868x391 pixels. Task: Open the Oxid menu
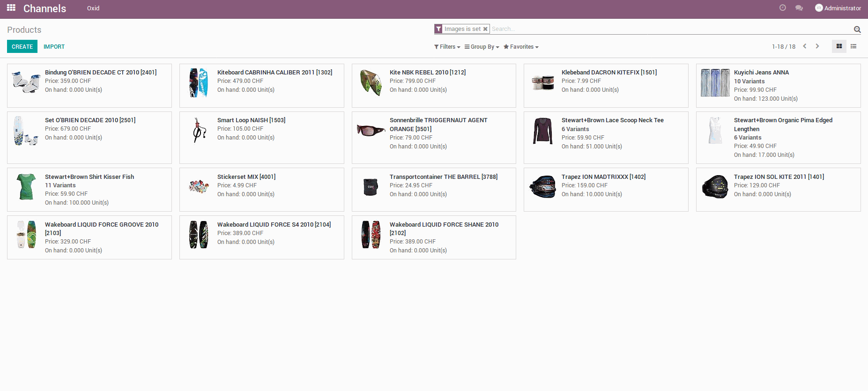[93, 8]
